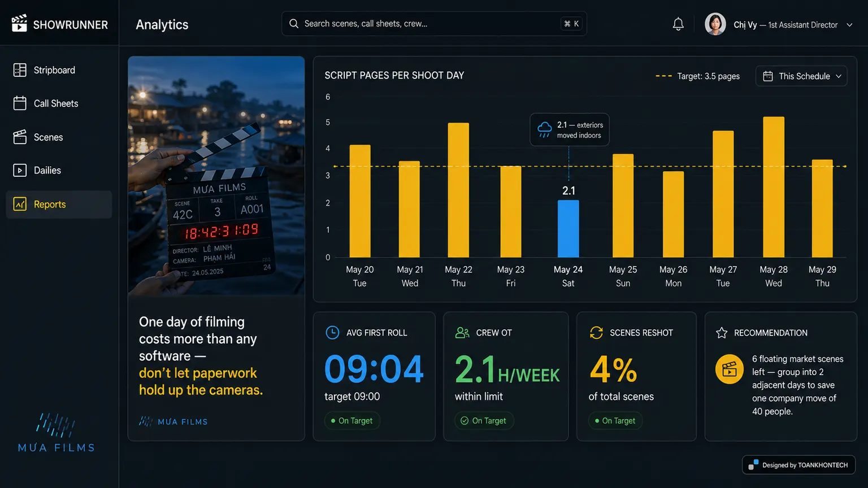
Task: Click the On Target badge under Avg First Roll
Action: [352, 421]
